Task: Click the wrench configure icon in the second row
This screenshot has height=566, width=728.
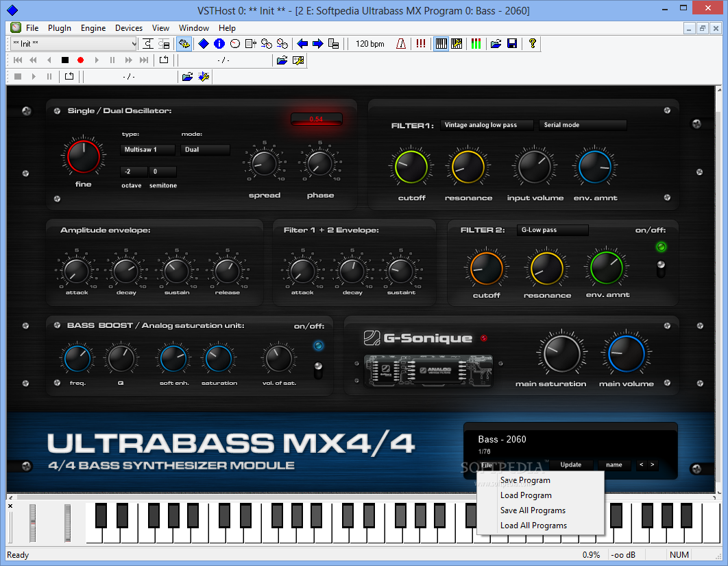Action: (298, 60)
